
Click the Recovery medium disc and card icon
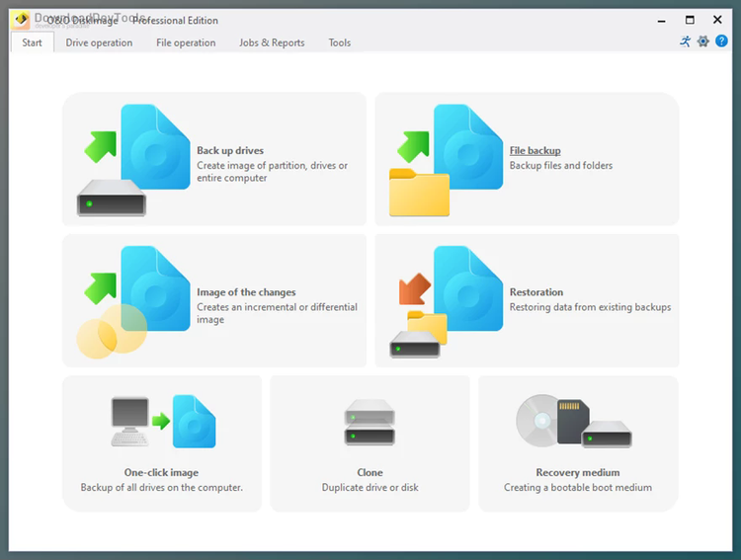[x=574, y=421]
